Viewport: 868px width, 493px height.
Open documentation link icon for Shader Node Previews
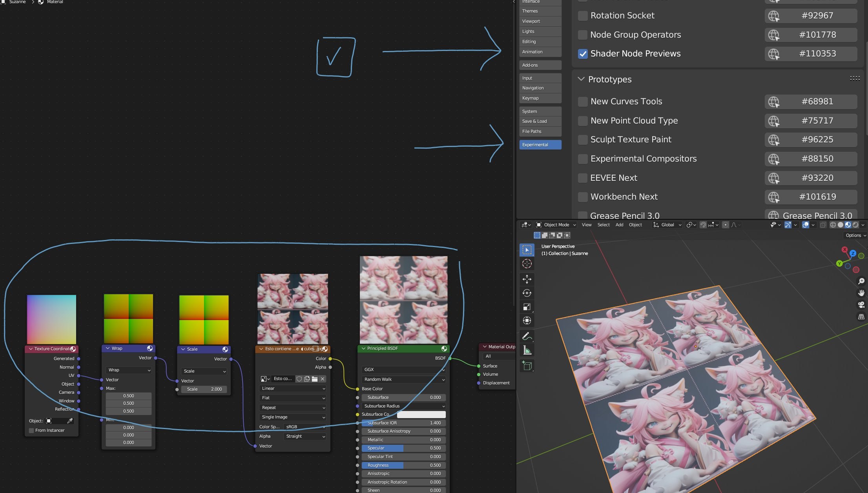(773, 54)
